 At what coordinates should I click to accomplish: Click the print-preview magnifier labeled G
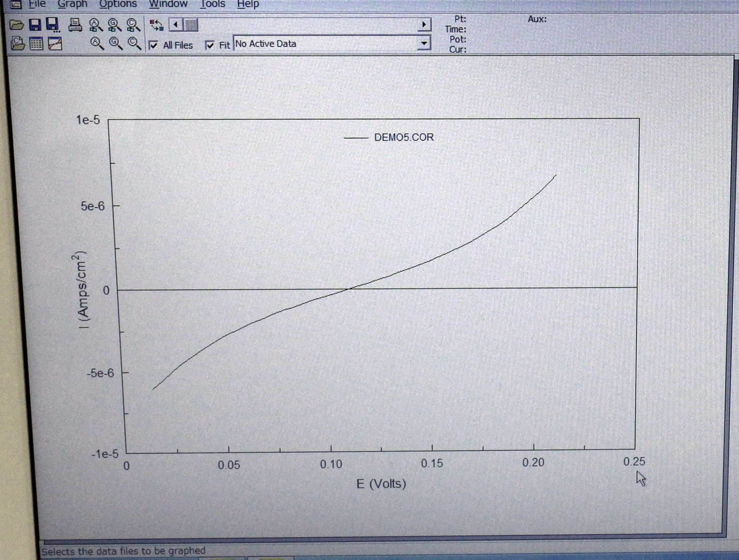(x=114, y=25)
